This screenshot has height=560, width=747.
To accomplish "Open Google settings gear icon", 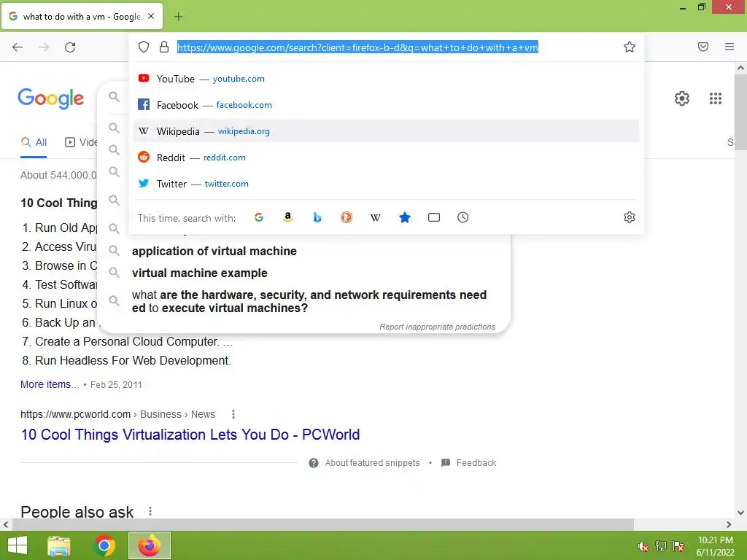I will (x=682, y=98).
